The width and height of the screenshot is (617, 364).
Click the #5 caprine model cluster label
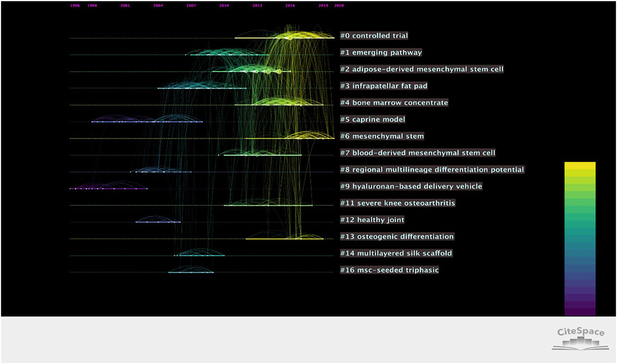pos(373,119)
